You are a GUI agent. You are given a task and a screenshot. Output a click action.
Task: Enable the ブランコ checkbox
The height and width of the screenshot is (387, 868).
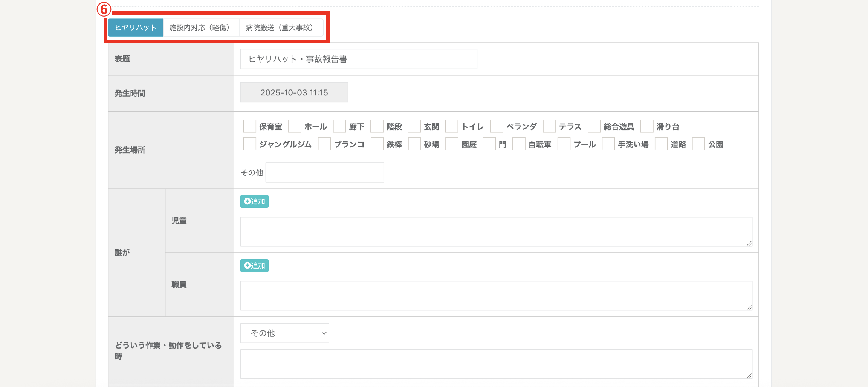coord(324,144)
